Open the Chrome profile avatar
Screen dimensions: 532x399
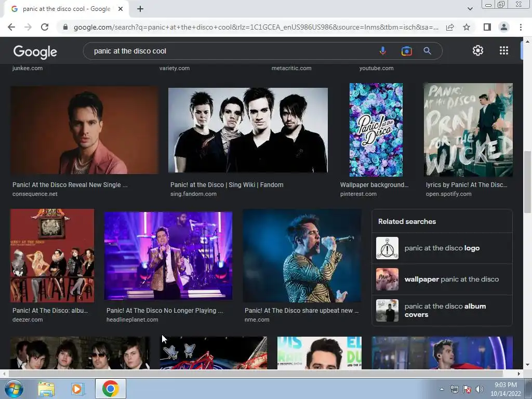pos(504,27)
